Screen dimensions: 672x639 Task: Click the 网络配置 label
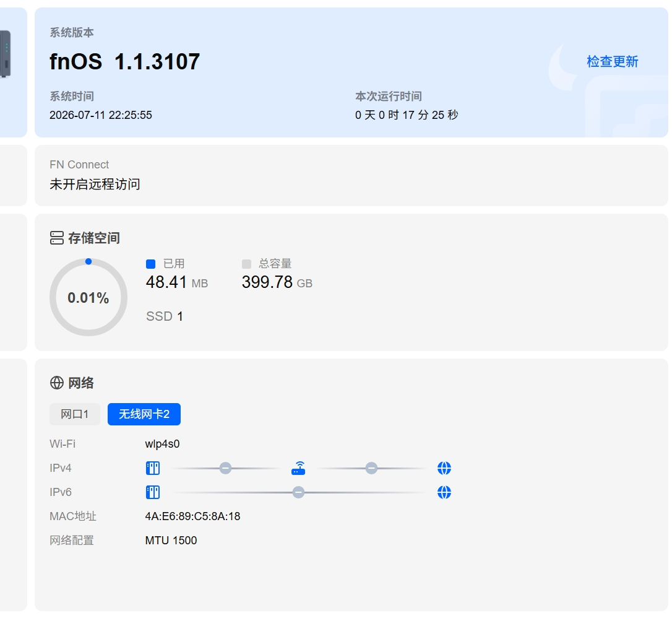pyautogui.click(x=72, y=541)
